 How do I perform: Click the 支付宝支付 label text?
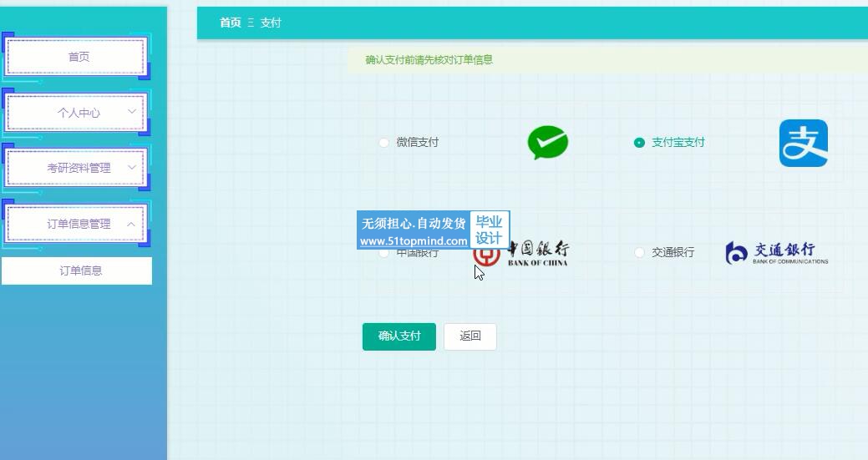pyautogui.click(x=678, y=143)
